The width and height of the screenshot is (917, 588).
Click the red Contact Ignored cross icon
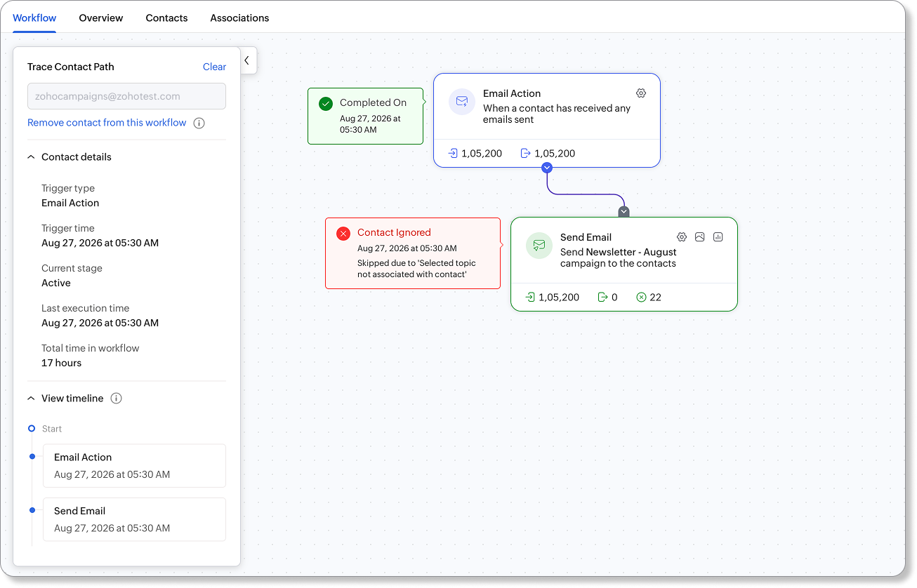(343, 234)
